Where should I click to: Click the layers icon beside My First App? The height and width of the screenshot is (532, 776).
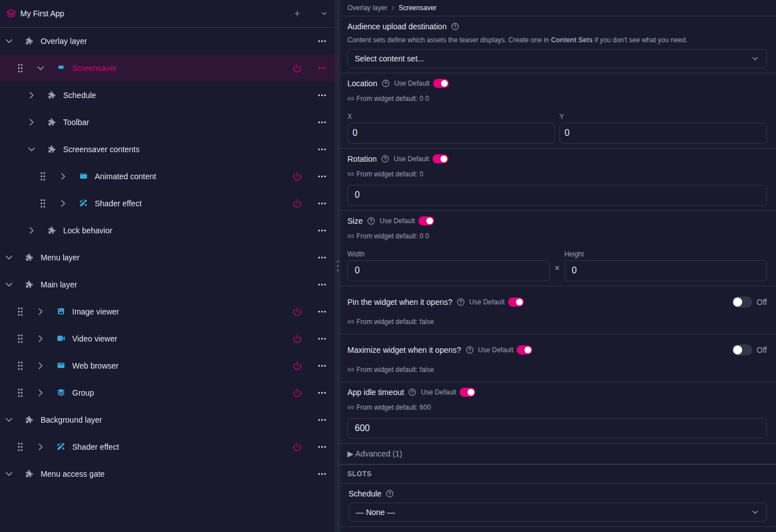click(x=11, y=14)
